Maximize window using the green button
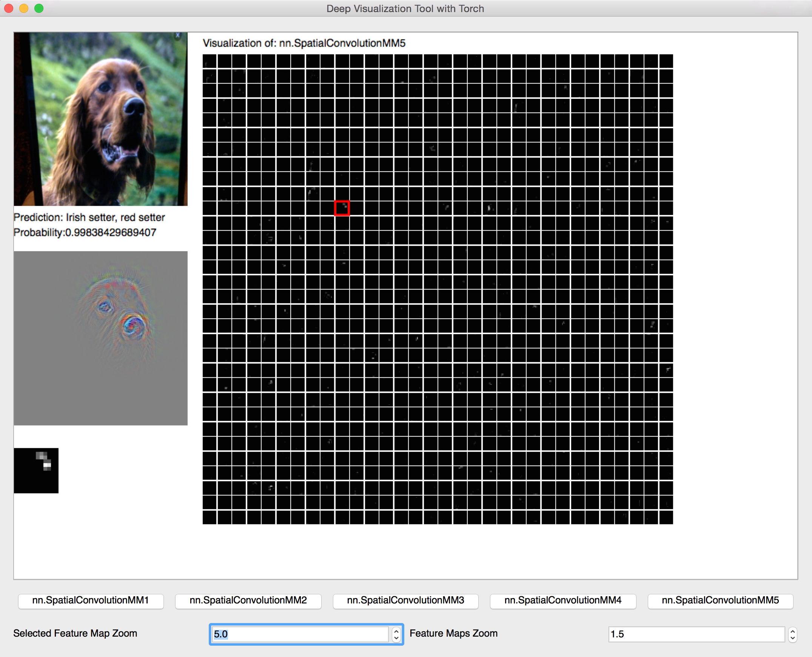This screenshot has width=812, height=657. (x=39, y=8)
